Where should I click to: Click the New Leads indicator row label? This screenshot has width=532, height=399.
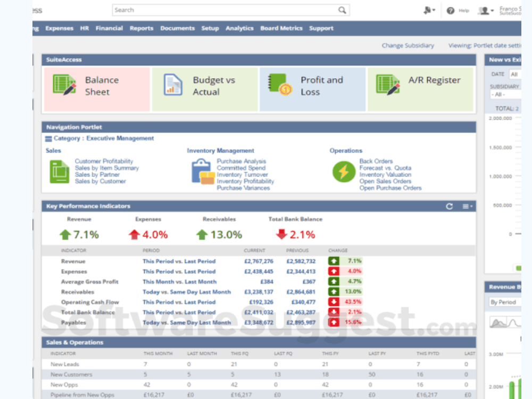(x=65, y=364)
